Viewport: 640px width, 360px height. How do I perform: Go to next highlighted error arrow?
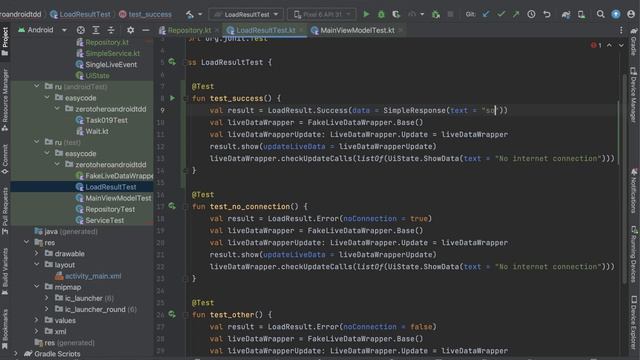(x=621, y=45)
